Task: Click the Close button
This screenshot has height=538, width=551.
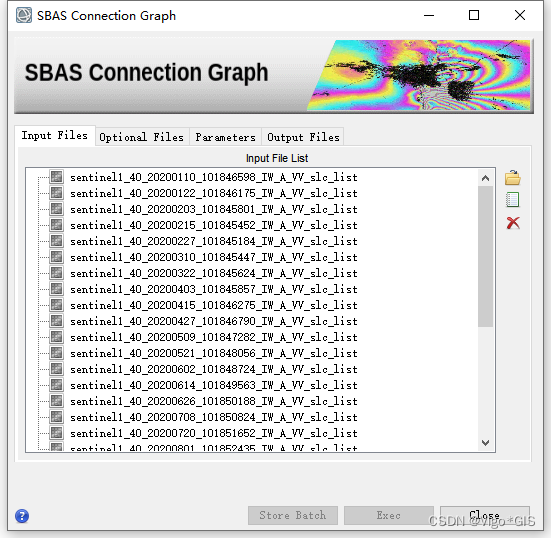Action: coord(485,515)
